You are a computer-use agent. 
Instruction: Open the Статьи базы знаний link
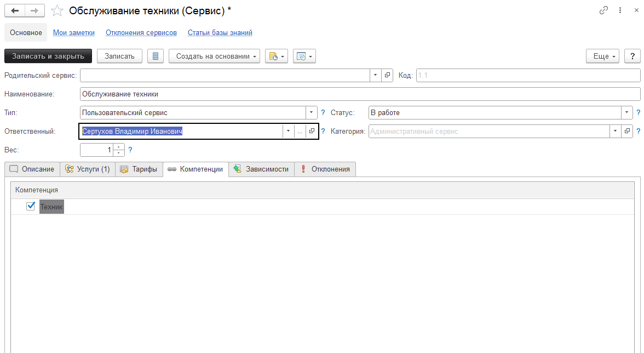tap(220, 33)
